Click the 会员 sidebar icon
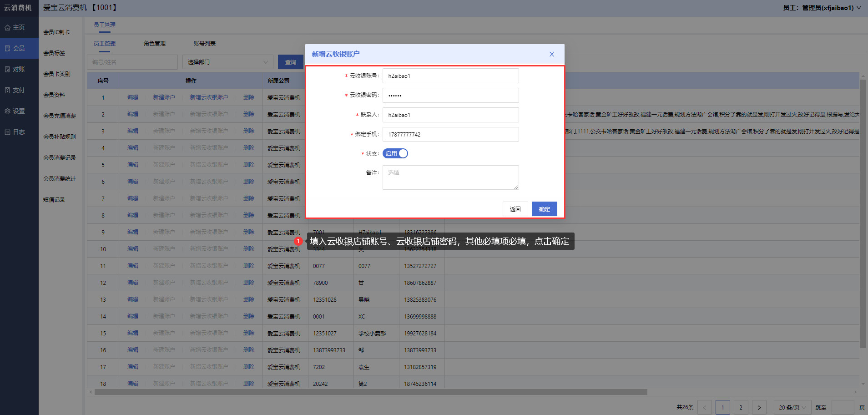The image size is (868, 415). pos(7,49)
